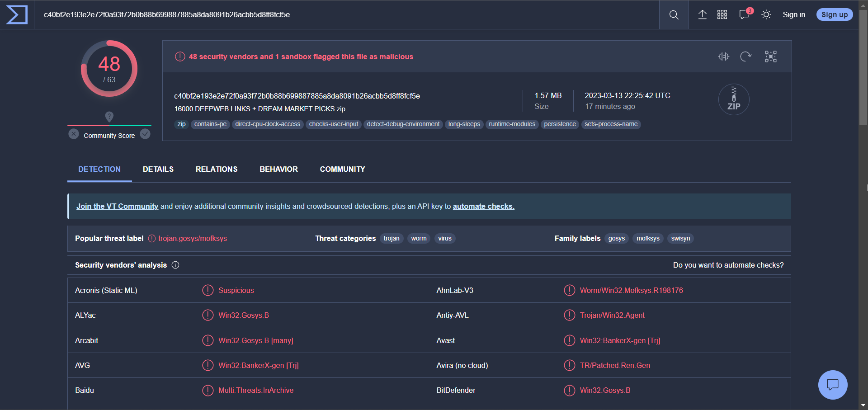Click Join the VT Community link
Screen dimensions: 868x410
pyautogui.click(x=117, y=206)
